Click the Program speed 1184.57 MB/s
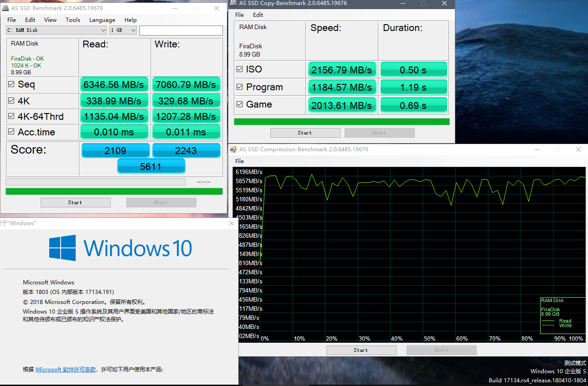Image resolution: width=588 pixels, height=386 pixels. pos(342,87)
